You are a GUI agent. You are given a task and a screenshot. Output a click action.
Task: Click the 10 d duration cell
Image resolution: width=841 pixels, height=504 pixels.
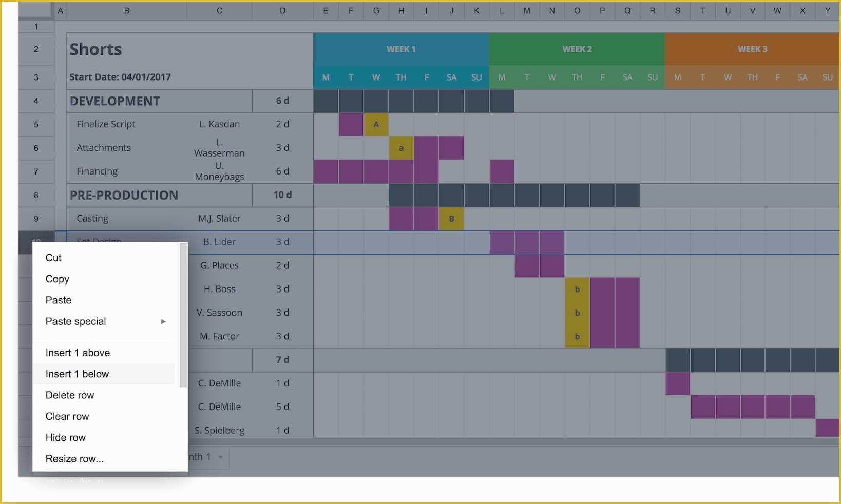pyautogui.click(x=282, y=195)
